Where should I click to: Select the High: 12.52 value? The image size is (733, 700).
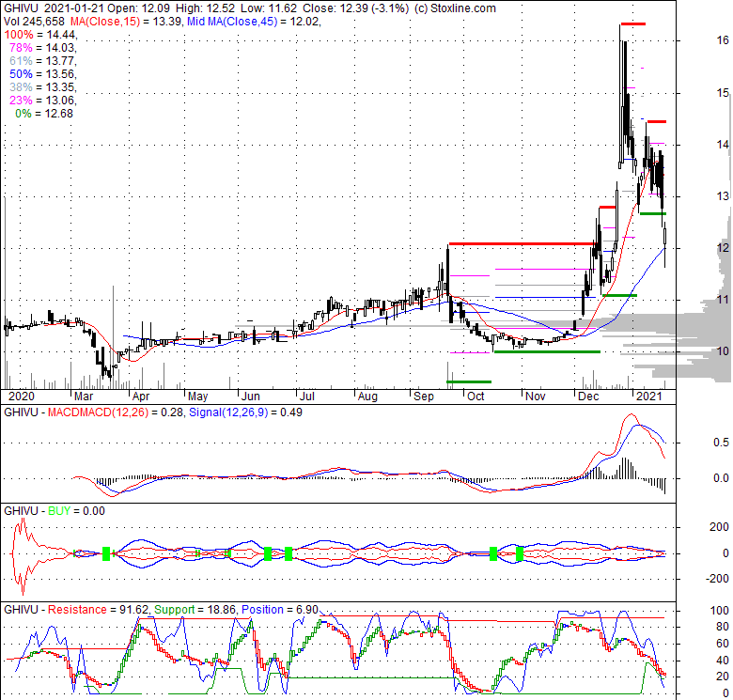point(205,8)
